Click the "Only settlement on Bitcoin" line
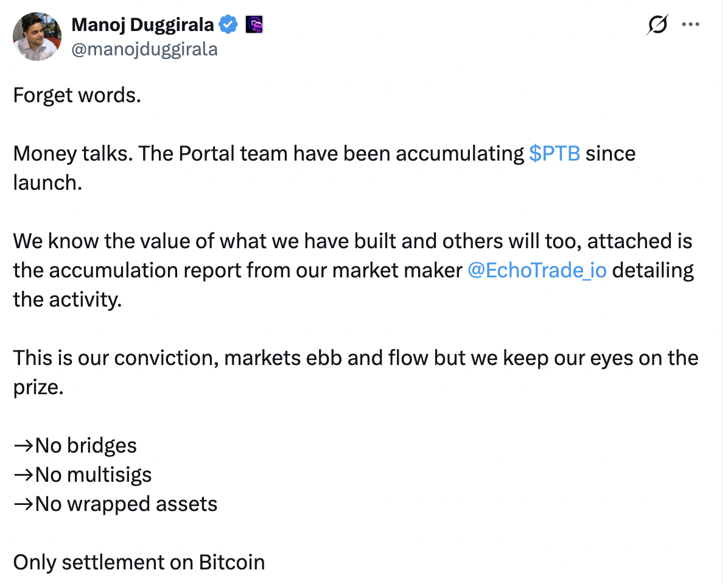 (x=139, y=562)
